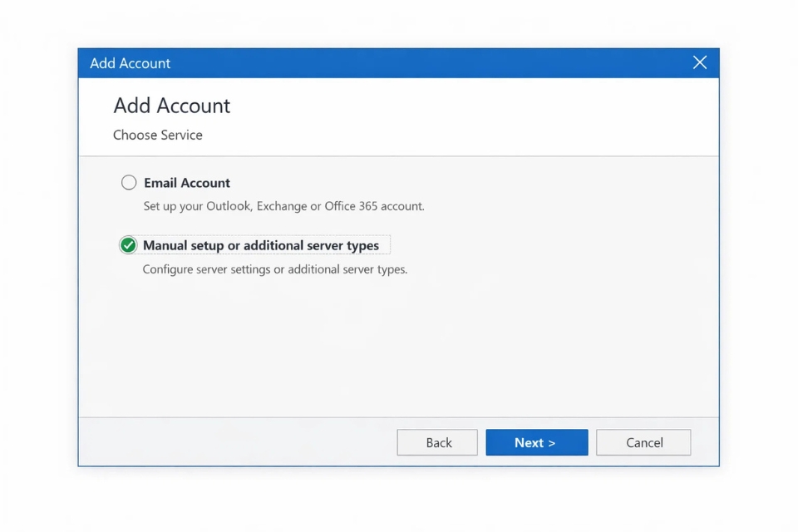The width and height of the screenshot is (798, 532).
Task: Dismiss the wizard using Cancel
Action: tap(643, 442)
